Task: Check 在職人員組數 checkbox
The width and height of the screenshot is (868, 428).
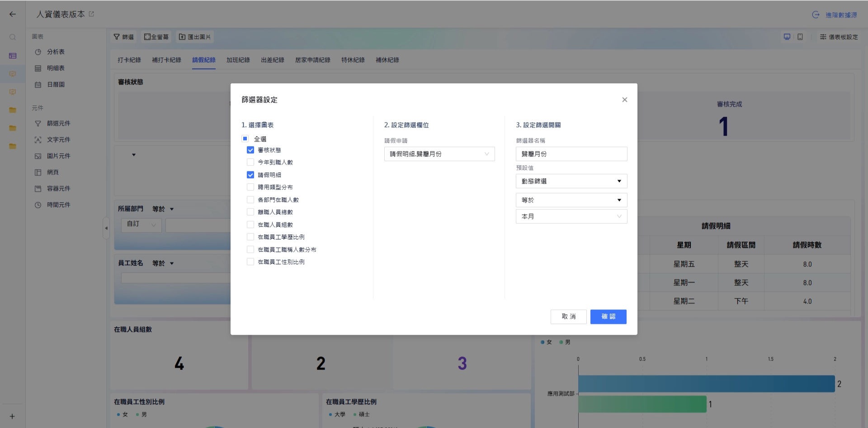Action: (x=250, y=225)
